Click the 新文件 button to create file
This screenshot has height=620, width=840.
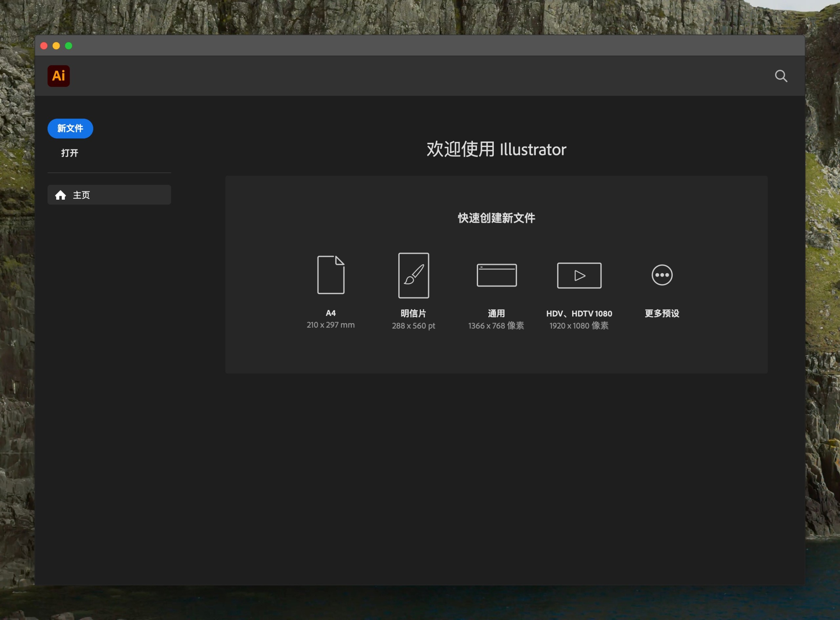click(70, 128)
